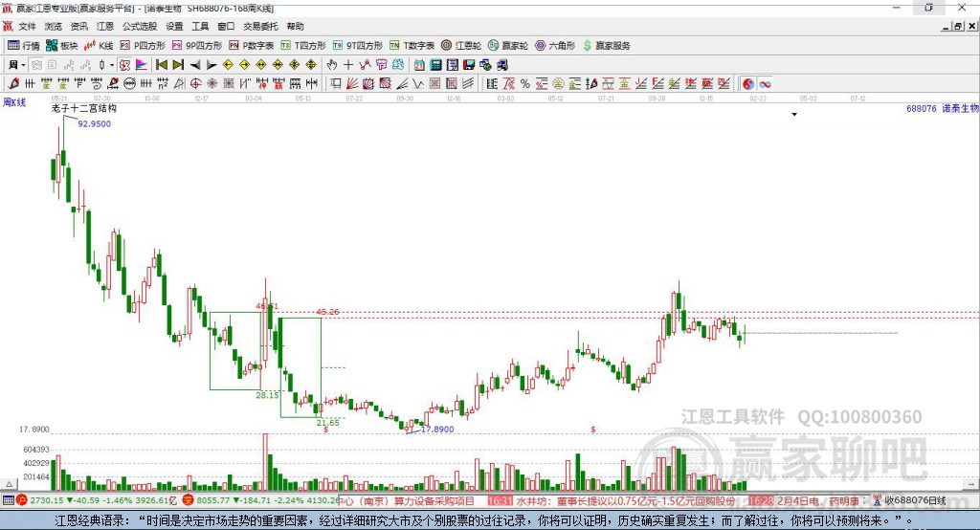The image size is (980, 530).
Task: Open the 帮助 menu
Action: pos(295,26)
